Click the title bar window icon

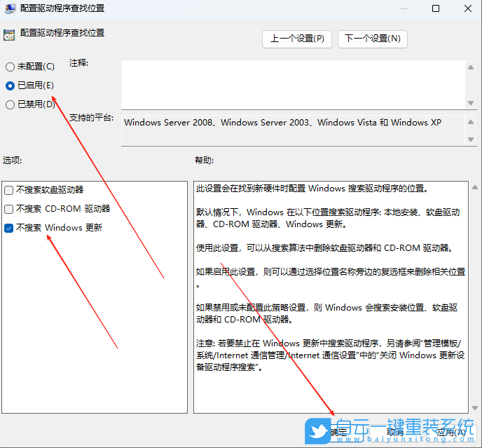click(x=10, y=8)
